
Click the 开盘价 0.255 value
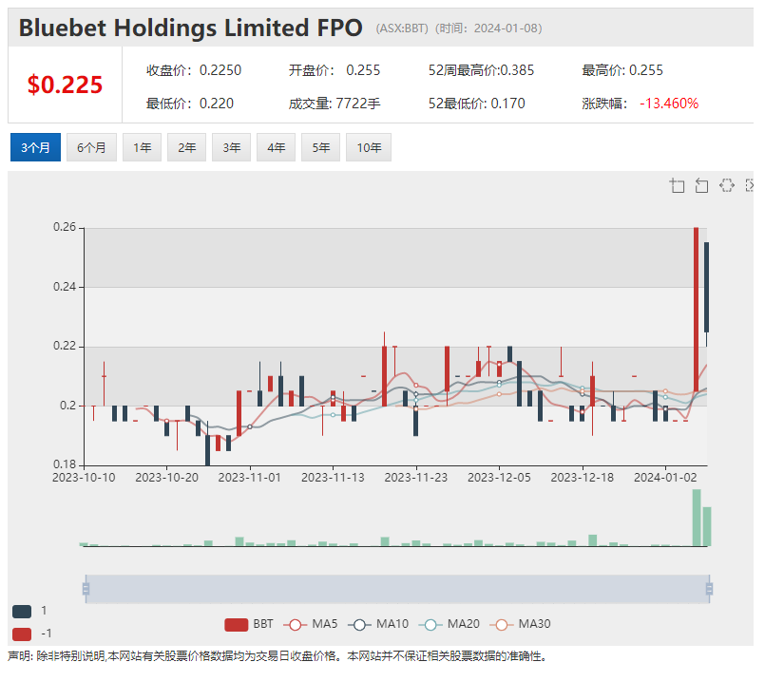[x=363, y=70]
